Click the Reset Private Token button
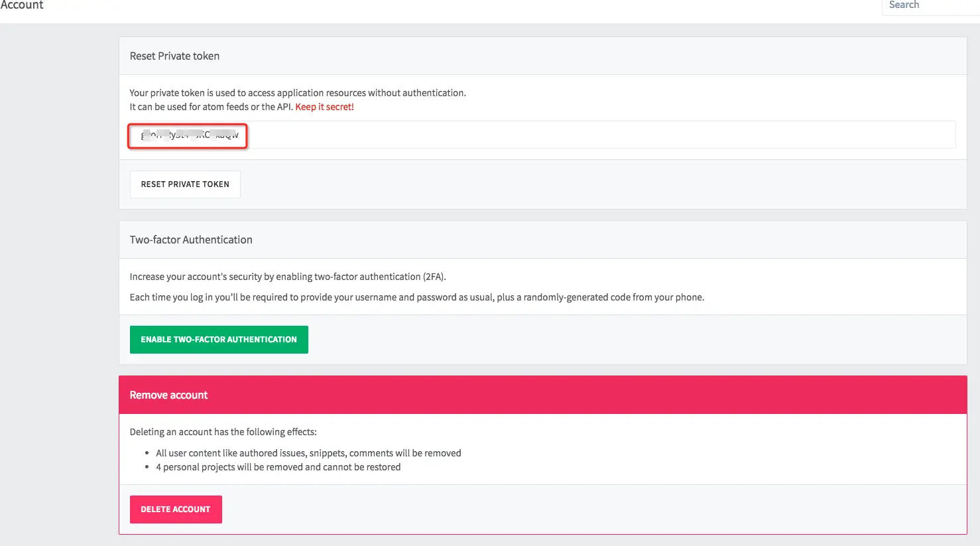980x546 pixels. 185,184
